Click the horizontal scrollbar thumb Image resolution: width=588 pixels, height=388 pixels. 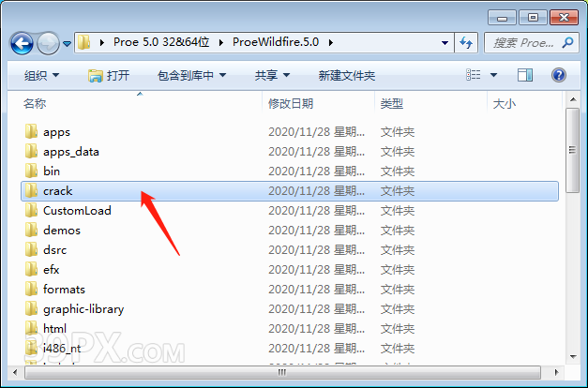click(282, 372)
